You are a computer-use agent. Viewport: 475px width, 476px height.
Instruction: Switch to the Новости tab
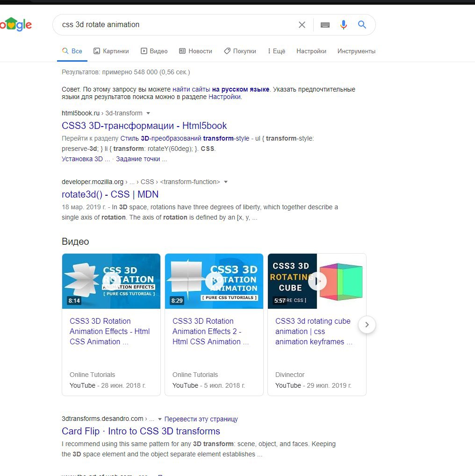click(195, 51)
